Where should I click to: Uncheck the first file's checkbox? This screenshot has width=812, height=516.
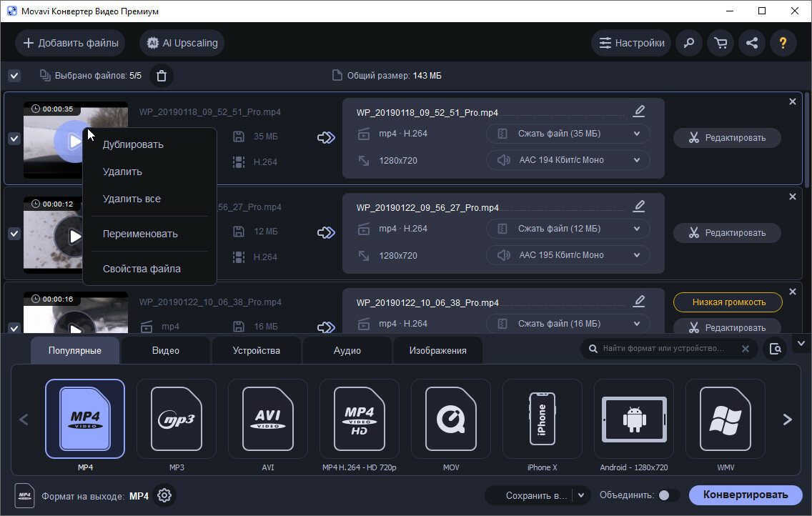point(14,139)
